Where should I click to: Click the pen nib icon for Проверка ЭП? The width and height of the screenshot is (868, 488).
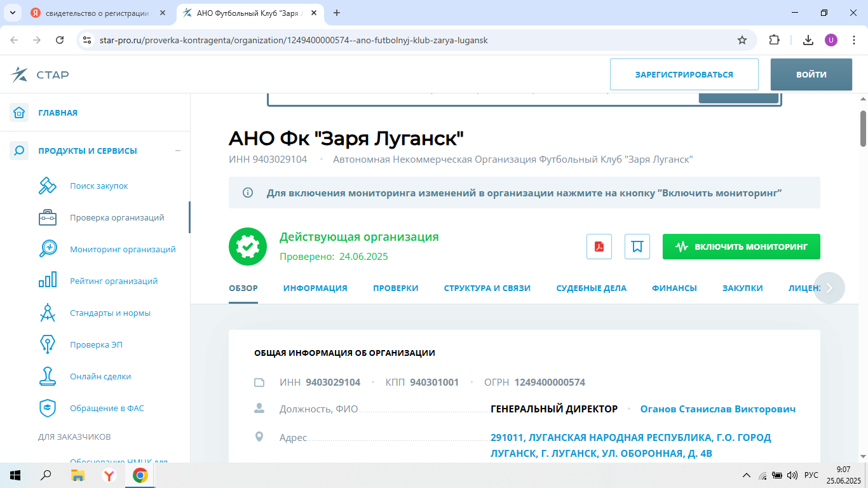[48, 344]
